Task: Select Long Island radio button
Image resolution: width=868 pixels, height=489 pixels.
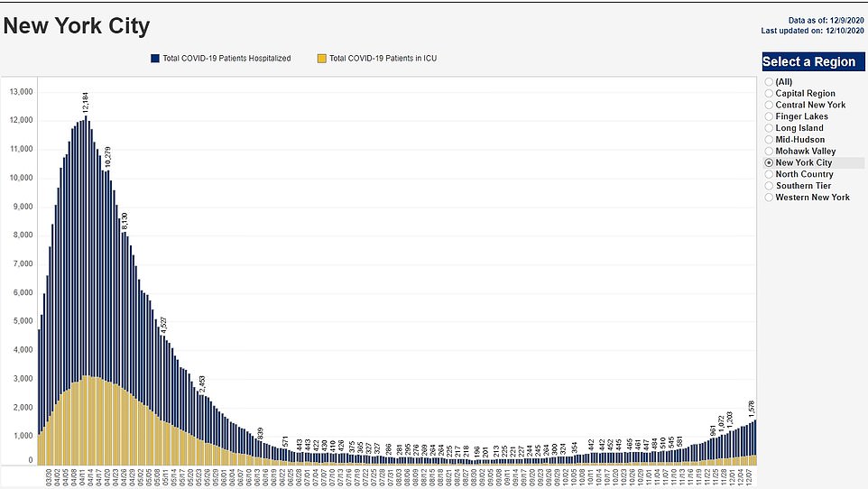Action: coord(769,128)
